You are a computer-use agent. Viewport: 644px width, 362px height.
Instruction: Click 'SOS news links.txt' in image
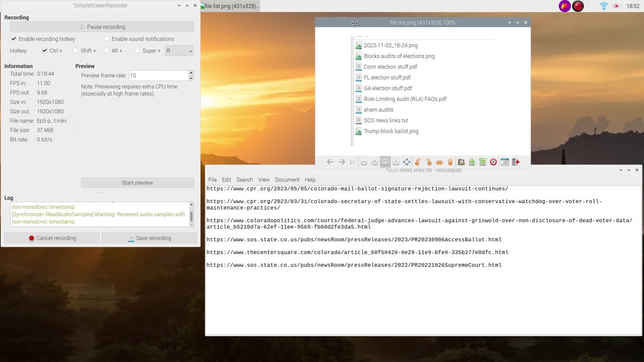click(x=386, y=121)
